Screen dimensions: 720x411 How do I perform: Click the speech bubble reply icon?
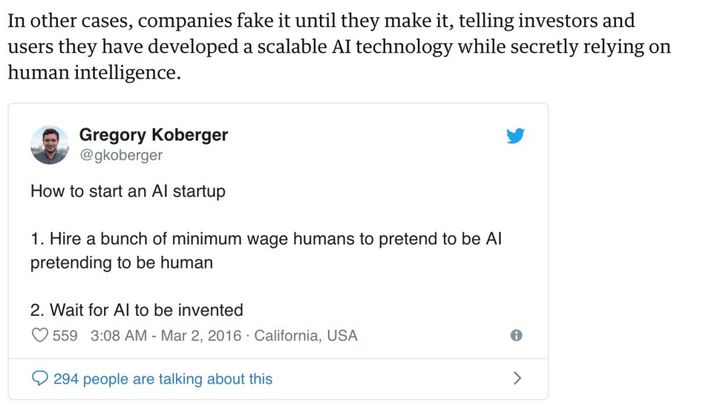[x=39, y=378]
